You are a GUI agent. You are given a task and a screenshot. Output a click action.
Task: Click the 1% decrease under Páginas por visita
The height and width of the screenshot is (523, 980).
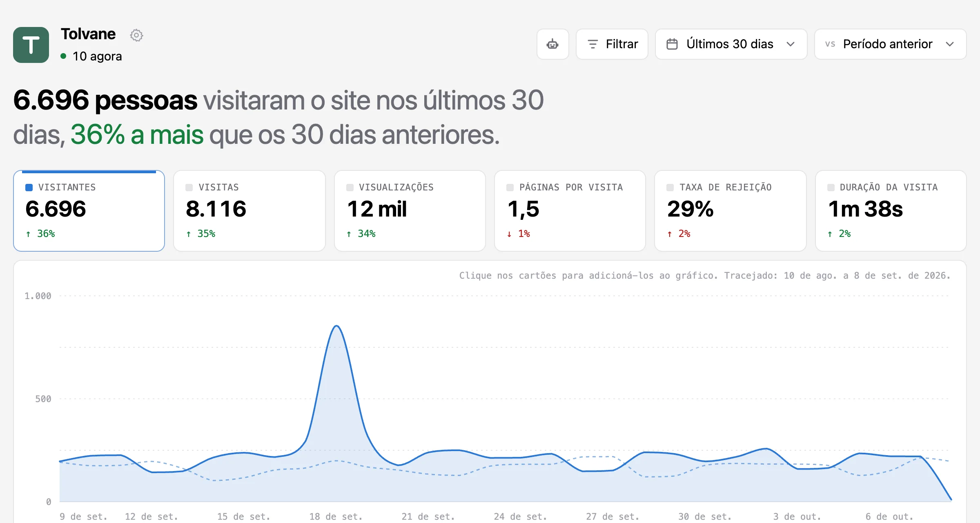519,234
